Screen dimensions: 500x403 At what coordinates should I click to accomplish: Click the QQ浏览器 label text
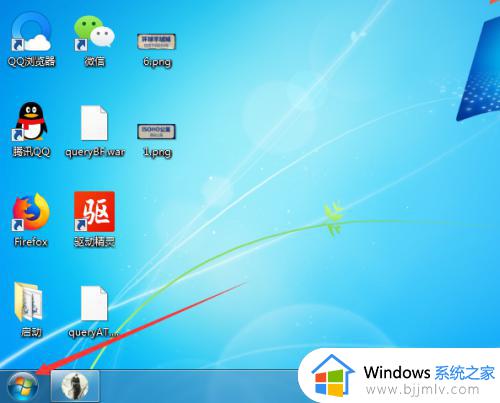coord(31,61)
